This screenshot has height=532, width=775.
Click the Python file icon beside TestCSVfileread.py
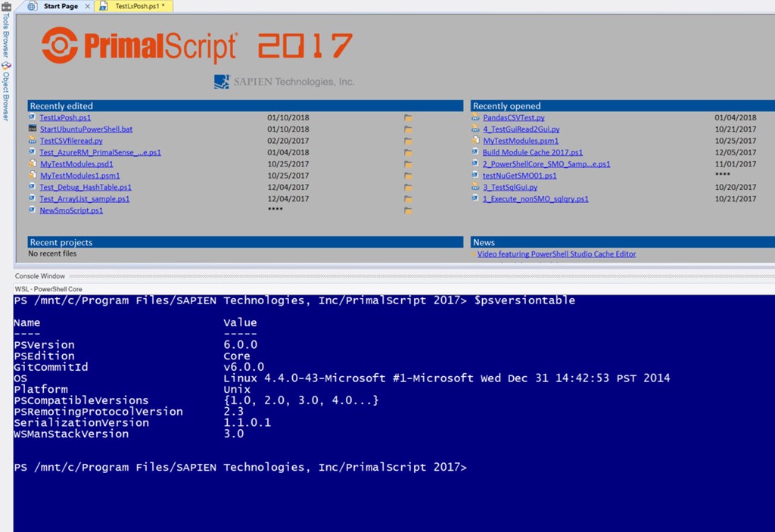click(x=32, y=141)
